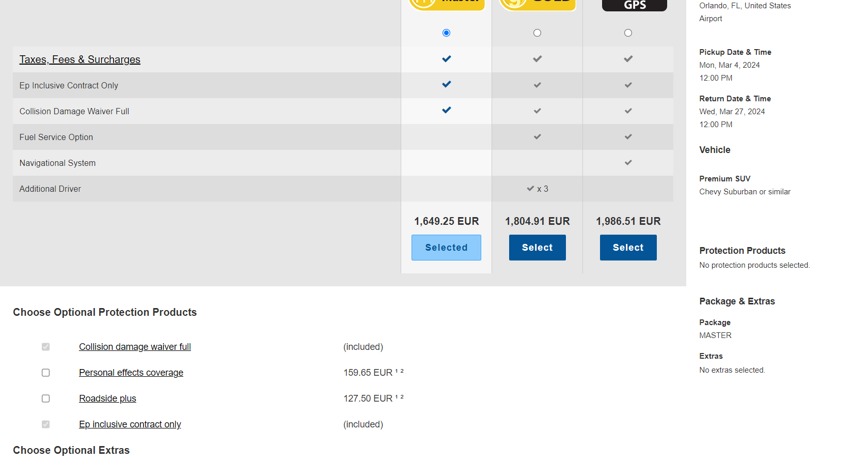
Task: Click the Collision damage waiver full checkbox
Action: click(x=46, y=347)
